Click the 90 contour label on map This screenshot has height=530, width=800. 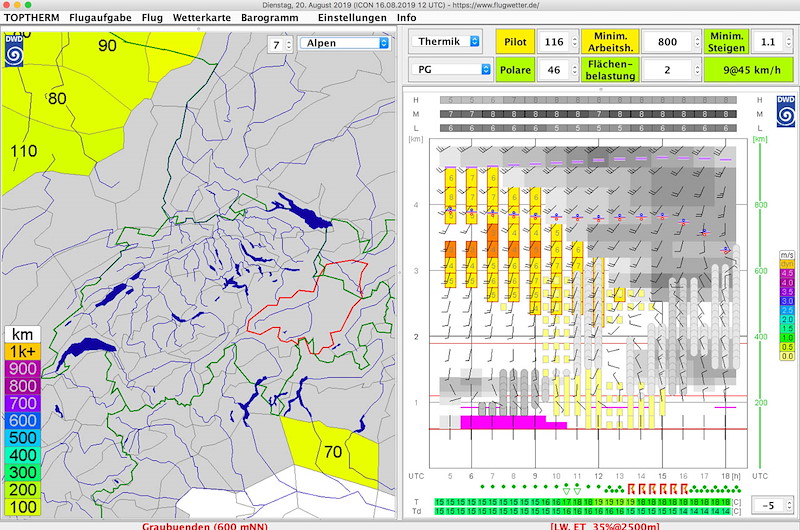pyautogui.click(x=107, y=45)
